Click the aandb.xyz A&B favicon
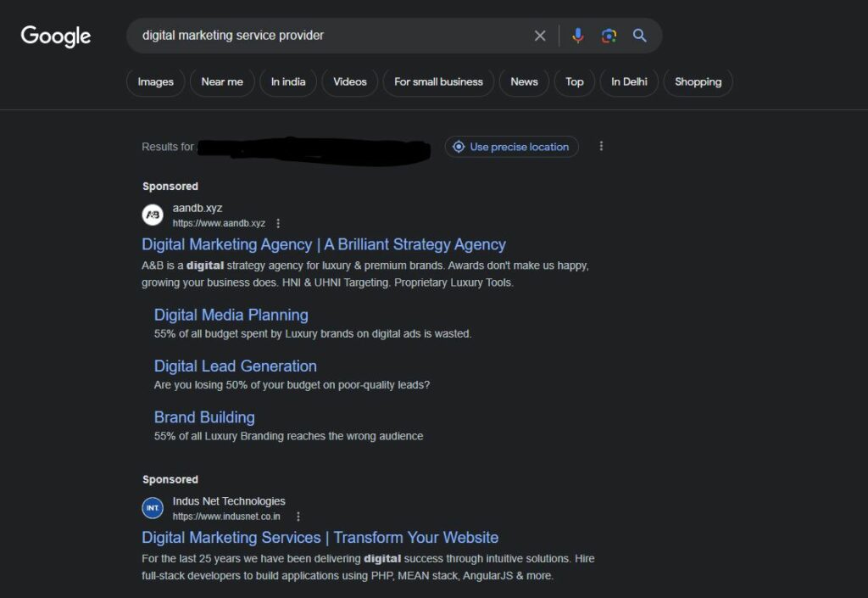Screen dimensions: 868x598 (153, 215)
